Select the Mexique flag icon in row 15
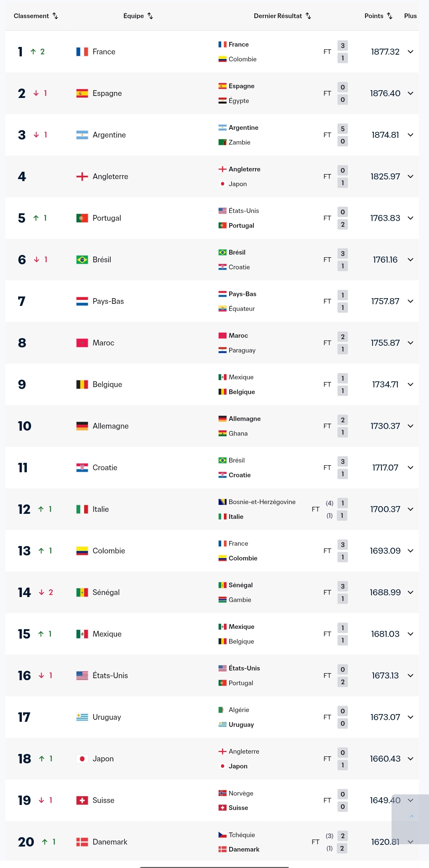 (x=82, y=634)
